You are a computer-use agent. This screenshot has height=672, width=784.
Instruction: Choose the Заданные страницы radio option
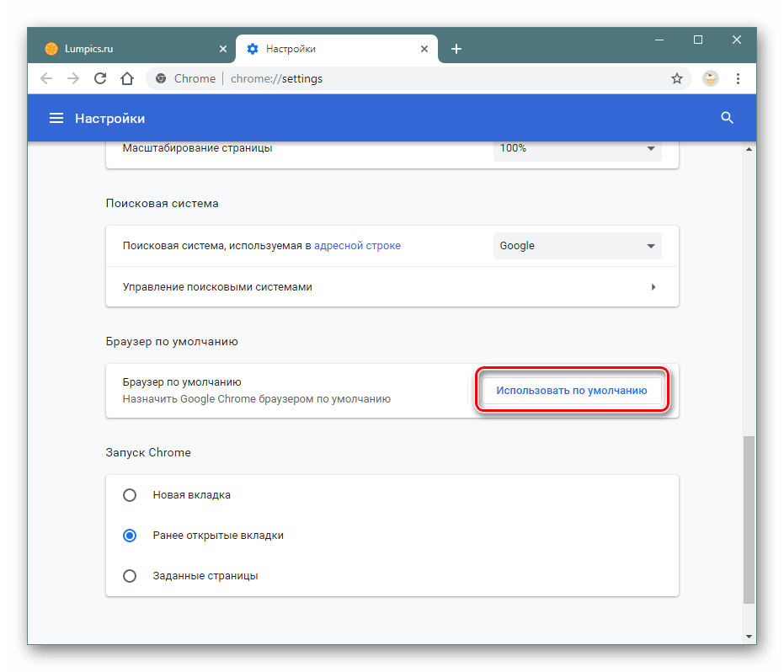(130, 576)
